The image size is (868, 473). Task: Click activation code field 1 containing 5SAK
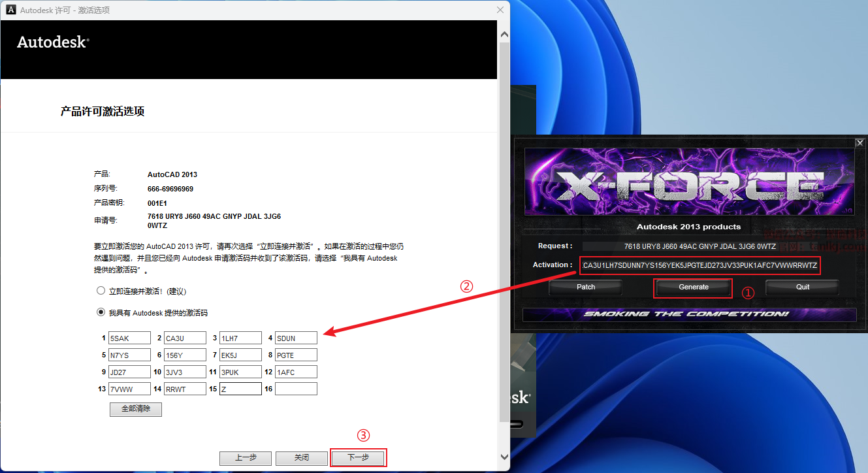tap(130, 338)
